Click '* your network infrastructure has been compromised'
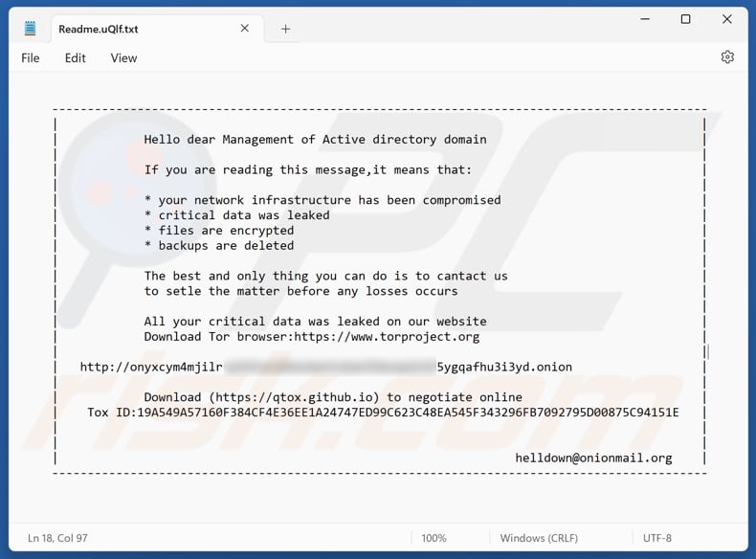 tap(322, 200)
